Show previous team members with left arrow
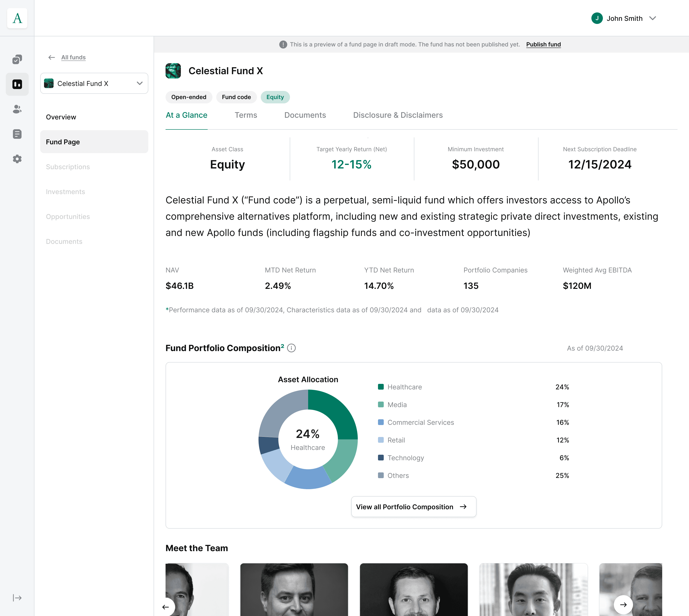 coord(166,607)
